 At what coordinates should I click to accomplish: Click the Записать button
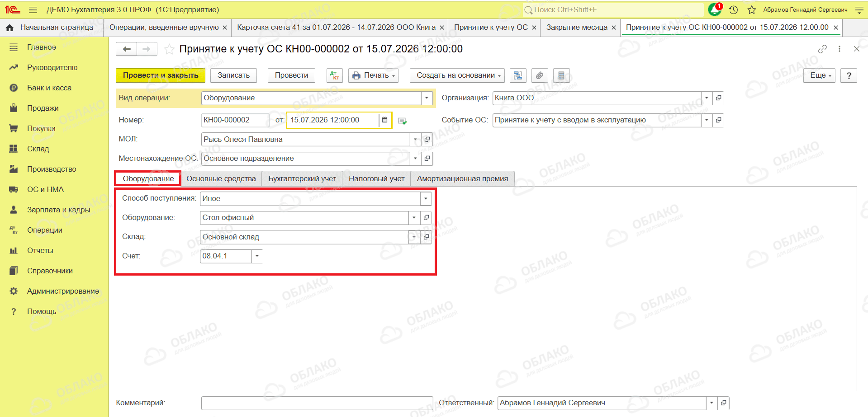click(233, 75)
